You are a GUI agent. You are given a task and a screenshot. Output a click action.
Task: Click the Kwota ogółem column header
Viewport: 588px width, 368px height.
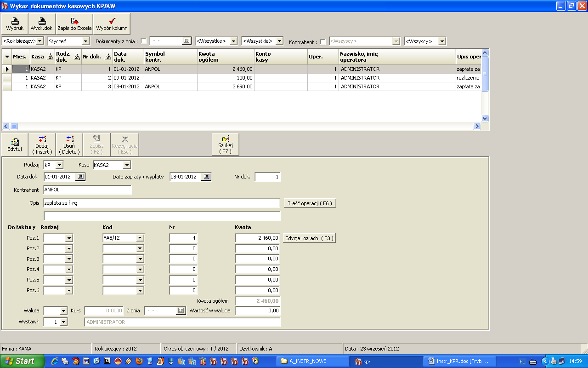(x=226, y=57)
